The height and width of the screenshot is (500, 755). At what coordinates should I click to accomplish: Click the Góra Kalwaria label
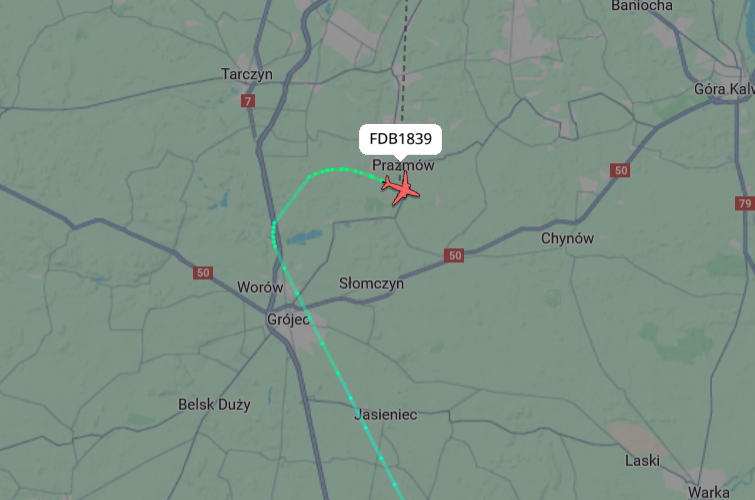[724, 89]
